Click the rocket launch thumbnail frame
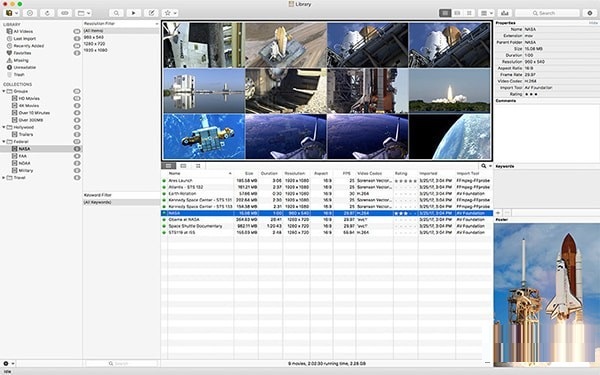Screen dimensions: 600x375 449,91
